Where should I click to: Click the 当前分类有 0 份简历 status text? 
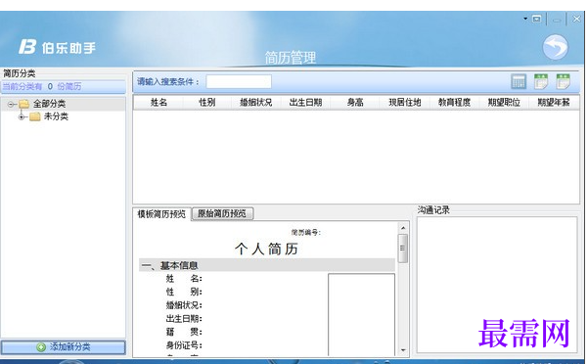tap(42, 86)
